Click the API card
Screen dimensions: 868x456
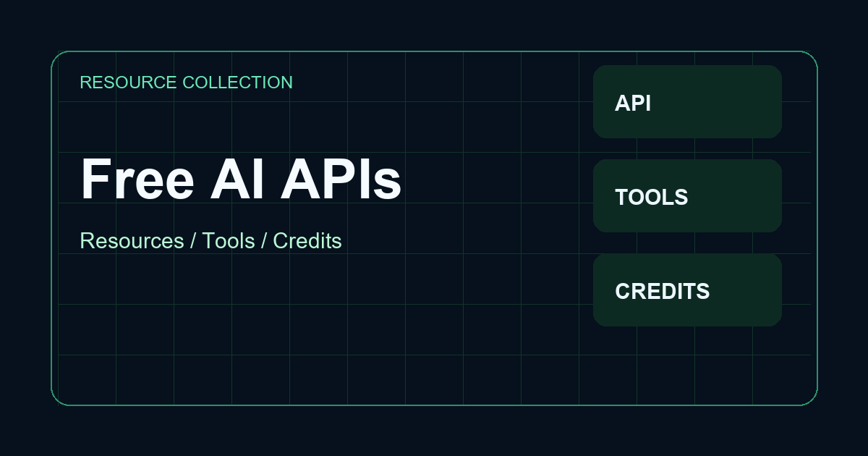tap(687, 101)
